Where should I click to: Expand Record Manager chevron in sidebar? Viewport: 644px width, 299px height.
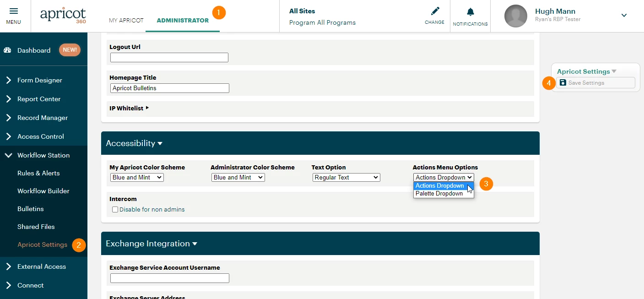pyautogui.click(x=8, y=118)
